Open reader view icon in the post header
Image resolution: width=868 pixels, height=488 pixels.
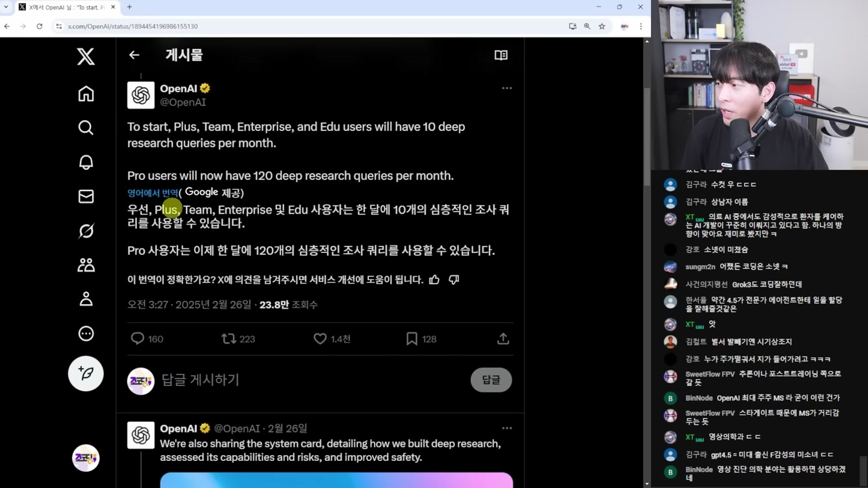[x=501, y=55]
